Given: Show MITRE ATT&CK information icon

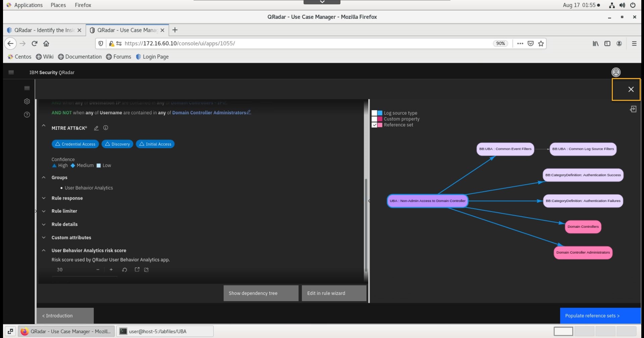Looking at the screenshot, I should tap(106, 128).
